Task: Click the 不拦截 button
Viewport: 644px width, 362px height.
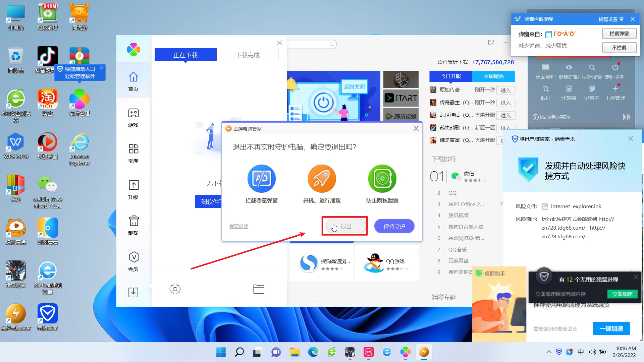Action: [619, 48]
